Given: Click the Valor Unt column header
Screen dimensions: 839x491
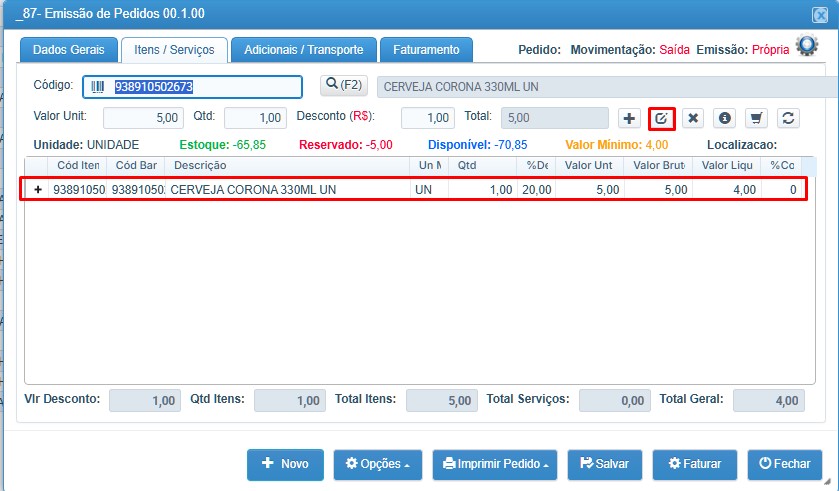Looking at the screenshot, I should coord(589,165).
